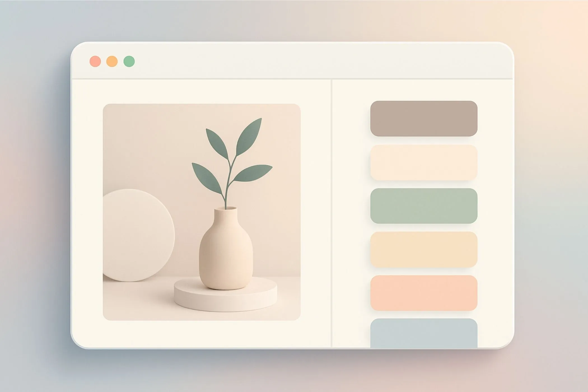Image resolution: width=588 pixels, height=392 pixels.
Task: Click the red traffic light button
Action: pyautogui.click(x=95, y=60)
